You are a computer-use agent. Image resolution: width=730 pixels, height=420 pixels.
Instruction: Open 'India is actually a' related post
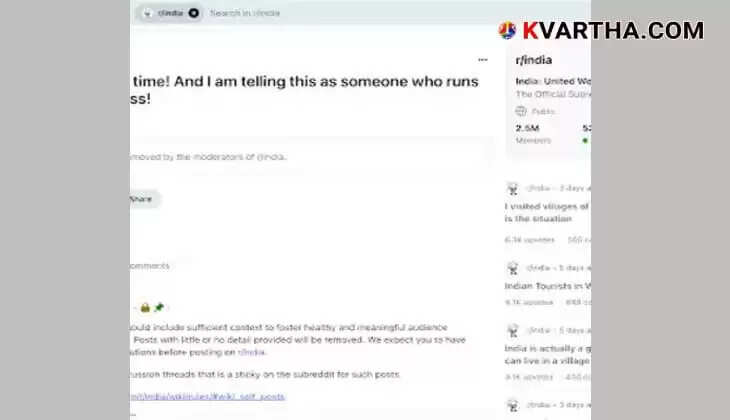coord(548,354)
